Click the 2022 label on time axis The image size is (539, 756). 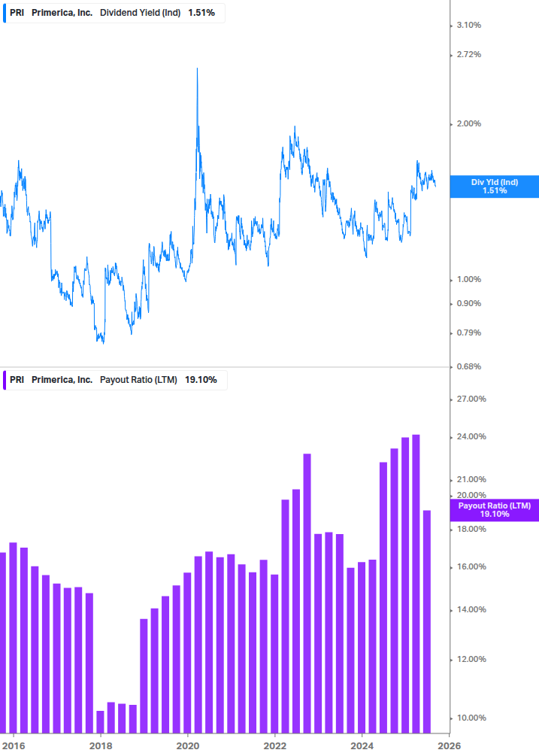274,745
